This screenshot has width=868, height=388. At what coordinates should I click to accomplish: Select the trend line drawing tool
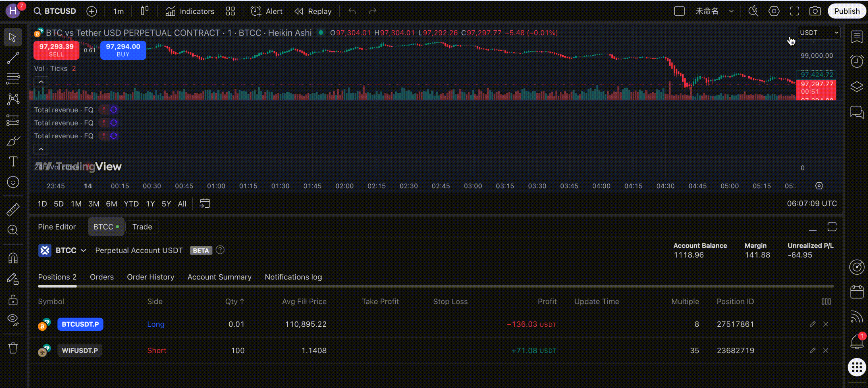point(13,58)
